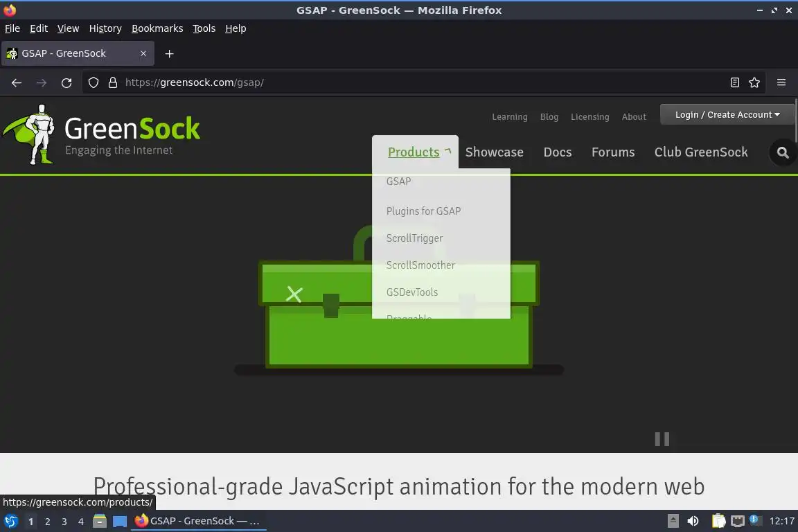Focus Firefox window from taskbar button
The height and width of the screenshot is (532, 798).
pyautogui.click(x=199, y=521)
